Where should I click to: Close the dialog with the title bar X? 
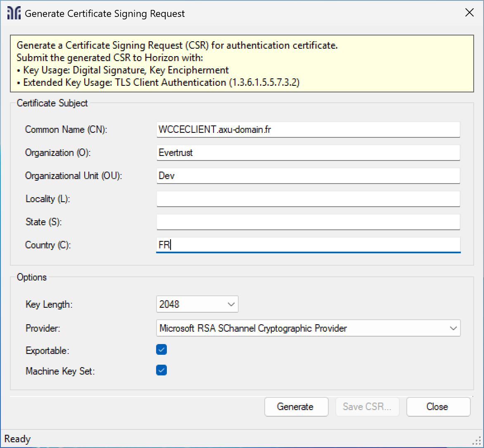[x=469, y=13]
